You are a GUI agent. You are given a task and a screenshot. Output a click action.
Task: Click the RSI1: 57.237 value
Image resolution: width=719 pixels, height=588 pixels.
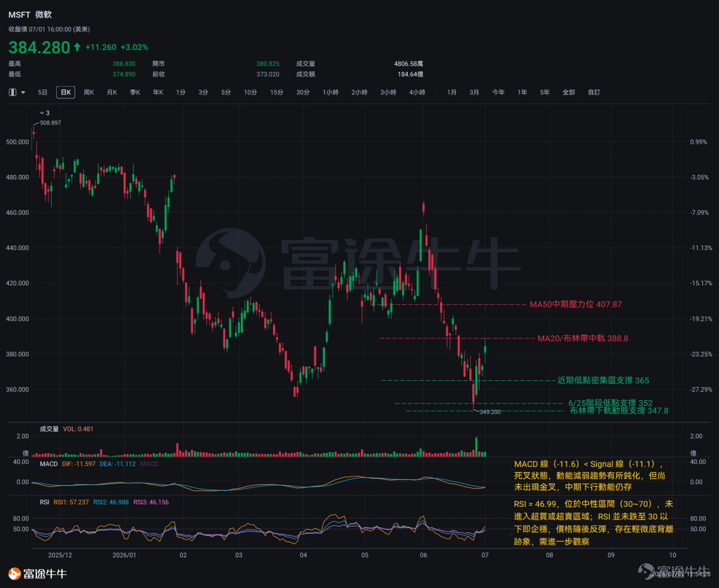71,502
